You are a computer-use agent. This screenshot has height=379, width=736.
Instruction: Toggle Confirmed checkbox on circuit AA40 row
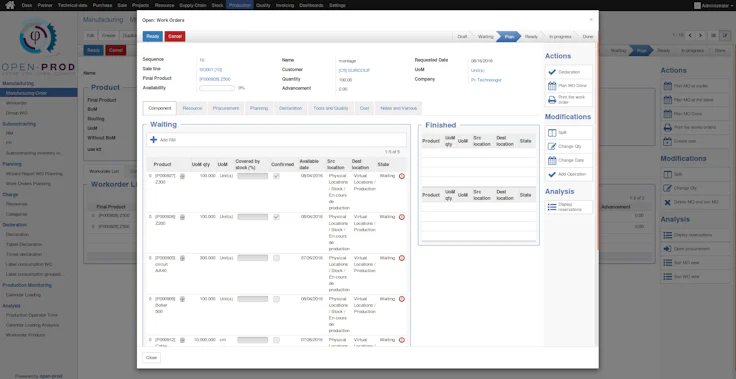point(276,258)
